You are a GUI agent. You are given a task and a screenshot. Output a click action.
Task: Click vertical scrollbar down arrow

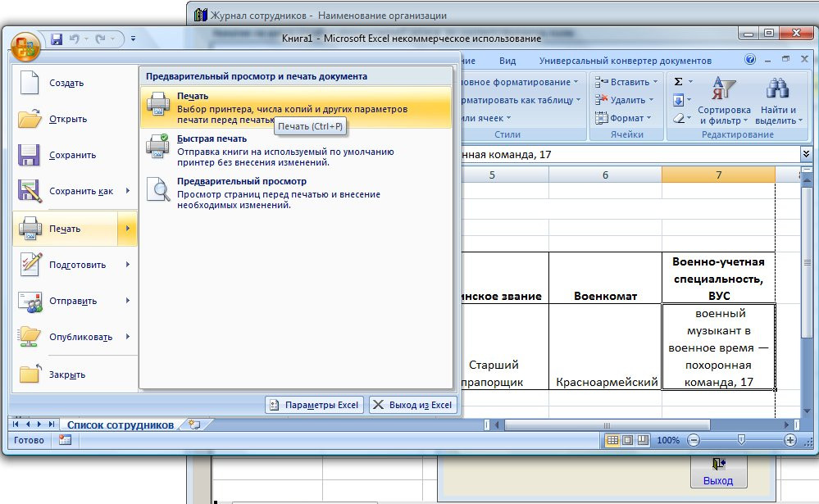click(807, 411)
